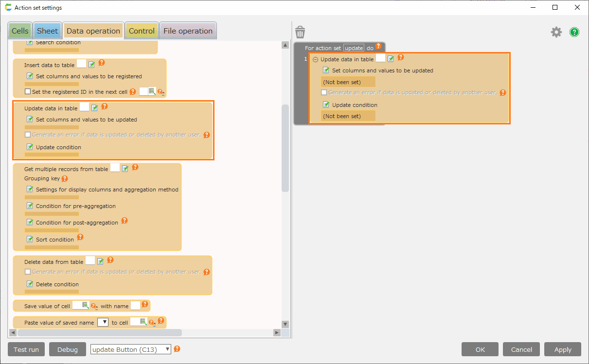Start the Debug button

click(x=68, y=349)
